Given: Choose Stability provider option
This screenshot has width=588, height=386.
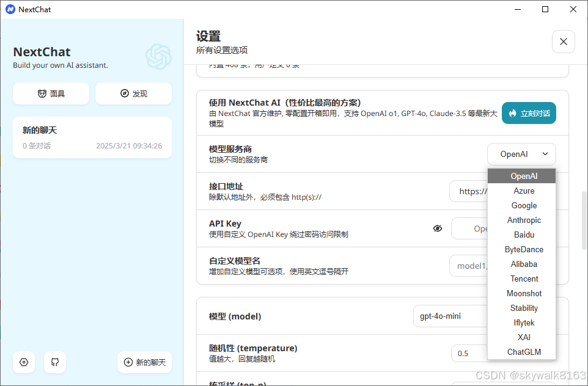Looking at the screenshot, I should (521, 308).
